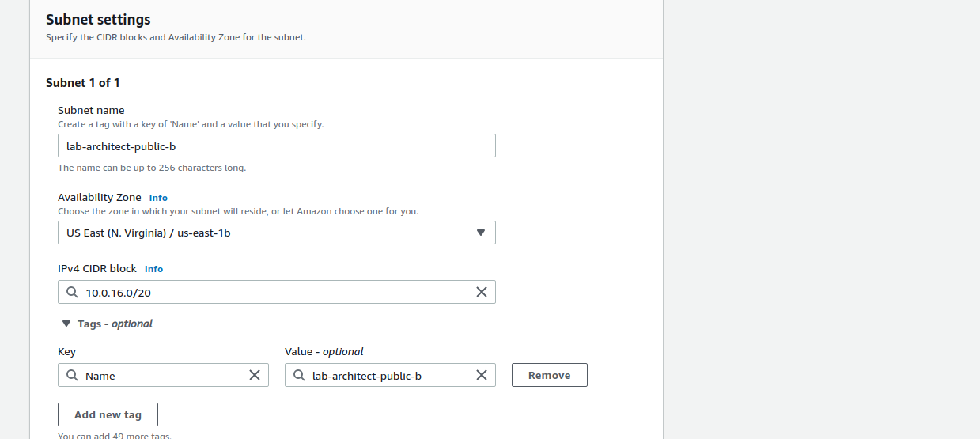Collapse the Tags section triangle
Image resolution: width=980 pixels, height=439 pixels.
coord(66,324)
